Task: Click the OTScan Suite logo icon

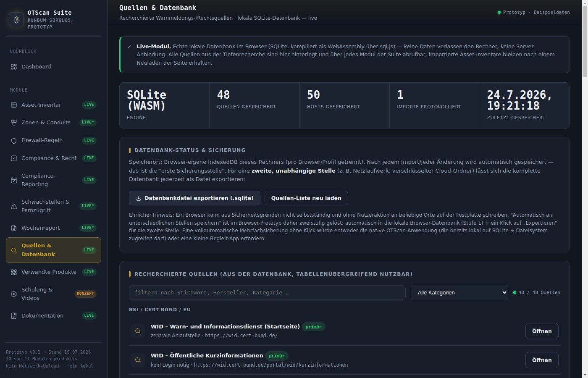Action: 16,20
